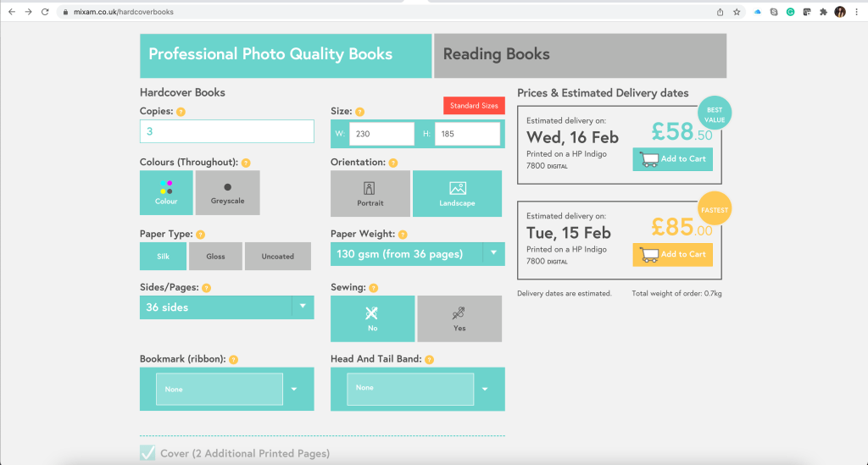Click the help icon beside Head And Tail Band

point(430,359)
